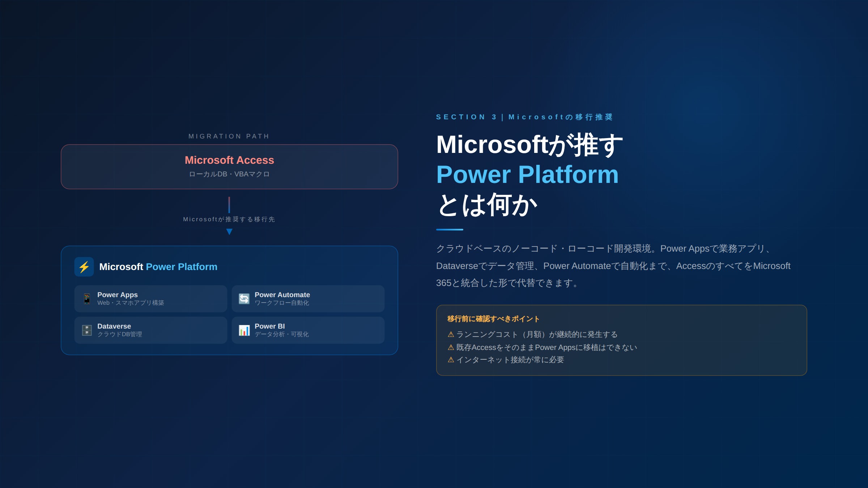Toggle the Power Apps feature tile
868x488 pixels.
(x=150, y=298)
